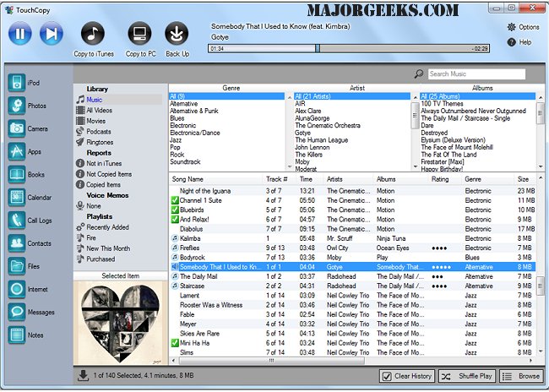Open the Books section

coord(16,174)
